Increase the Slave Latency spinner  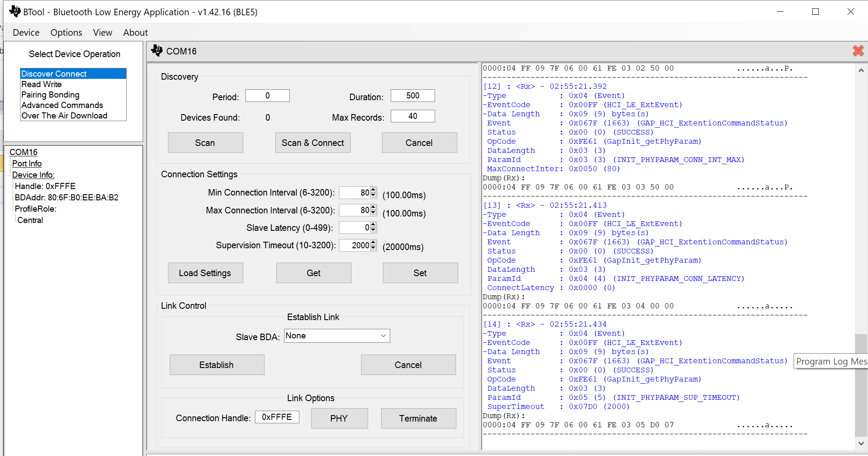[373, 225]
